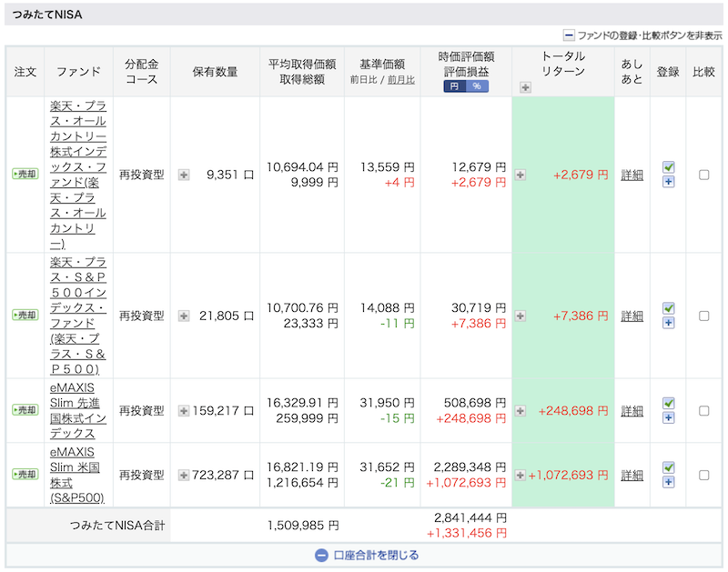Image resolution: width=728 pixels, height=572 pixels.
Task: Click 取得総額 259,999 円 value
Action: point(308,418)
